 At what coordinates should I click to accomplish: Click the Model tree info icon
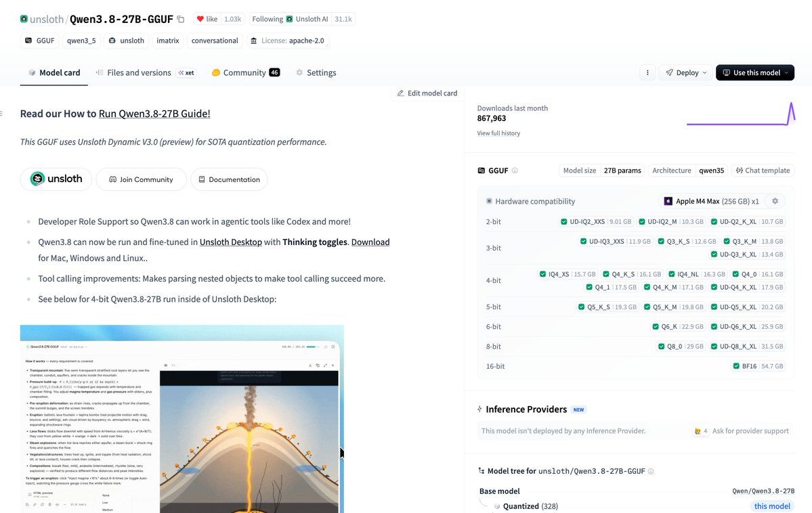651,471
